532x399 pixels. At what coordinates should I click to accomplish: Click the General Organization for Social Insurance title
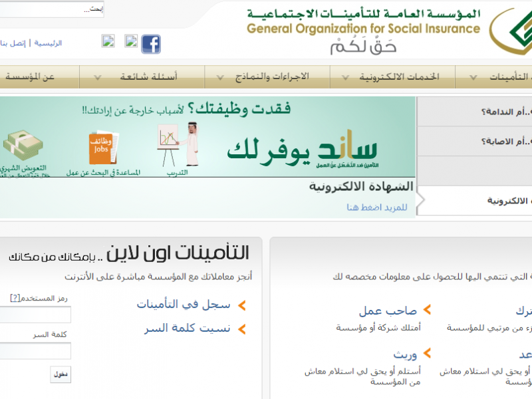click(x=363, y=29)
